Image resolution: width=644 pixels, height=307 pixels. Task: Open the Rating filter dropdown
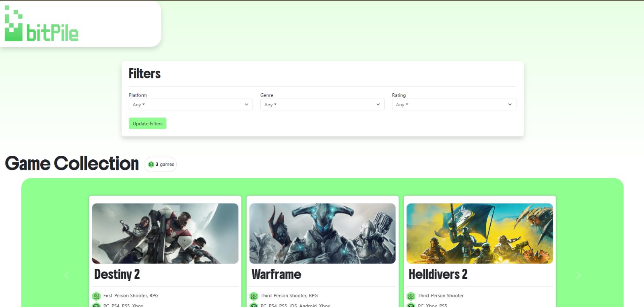pos(454,105)
